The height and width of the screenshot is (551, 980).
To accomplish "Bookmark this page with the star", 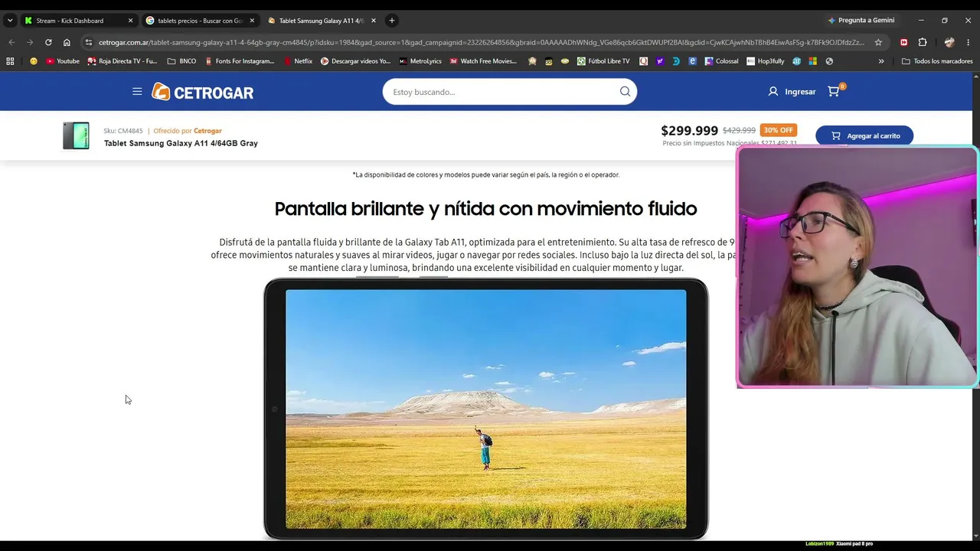I will (878, 42).
